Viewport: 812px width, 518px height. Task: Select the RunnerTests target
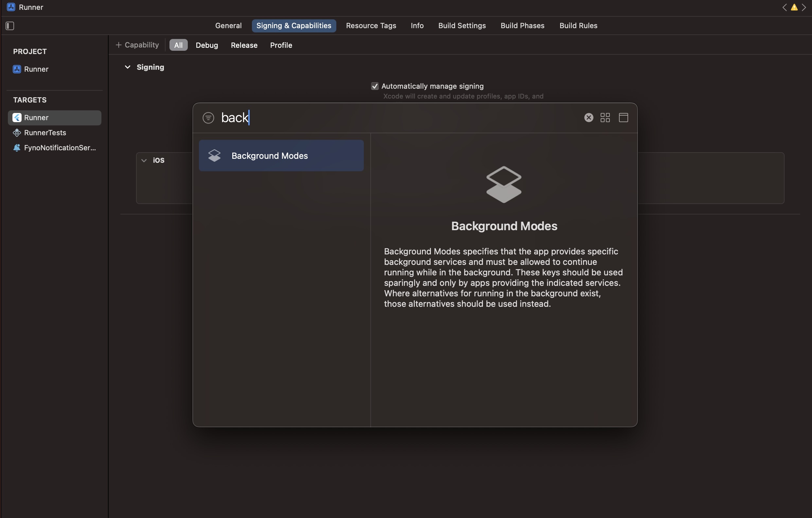45,133
